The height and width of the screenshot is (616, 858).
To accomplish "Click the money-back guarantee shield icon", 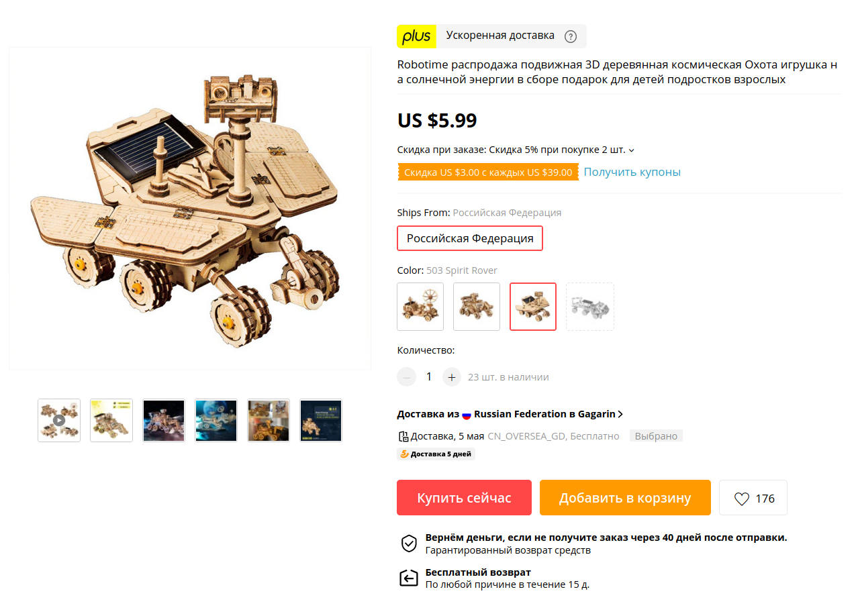I will [409, 544].
